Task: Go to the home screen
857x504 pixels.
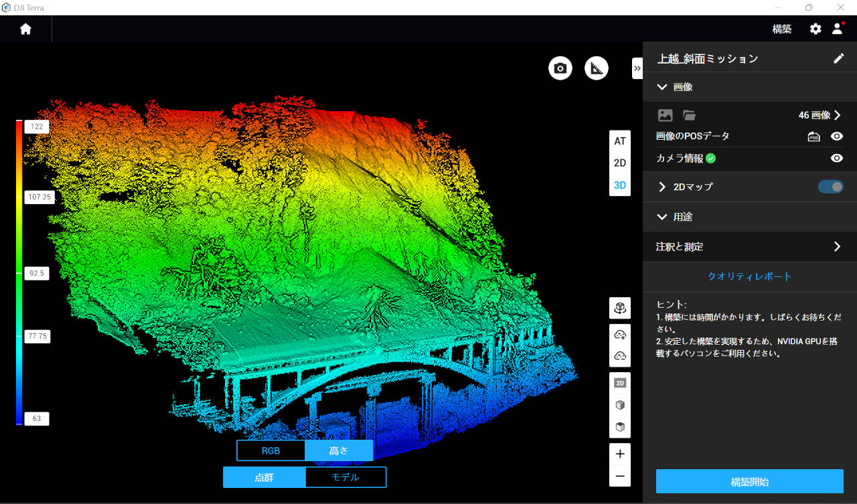Action: pyautogui.click(x=25, y=29)
